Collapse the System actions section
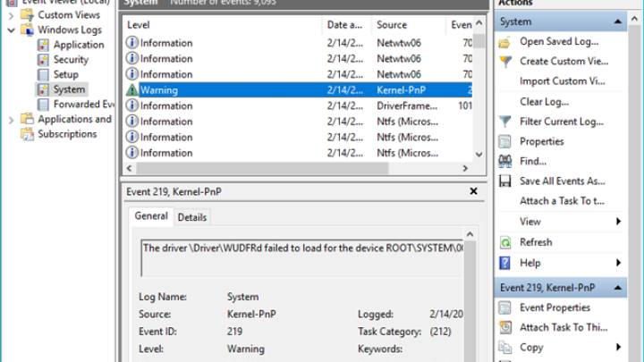The height and width of the screenshot is (362, 644). click(618, 21)
